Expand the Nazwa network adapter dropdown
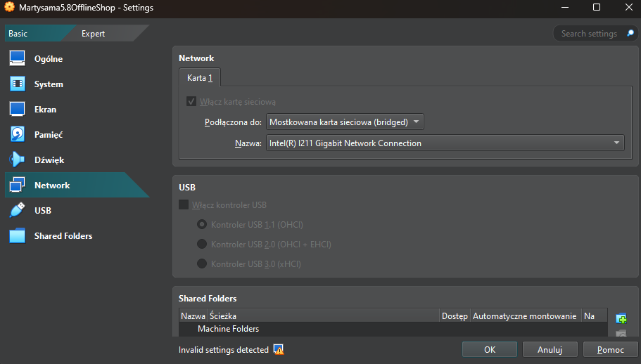Image resolution: width=641 pixels, height=364 pixels. pos(445,143)
